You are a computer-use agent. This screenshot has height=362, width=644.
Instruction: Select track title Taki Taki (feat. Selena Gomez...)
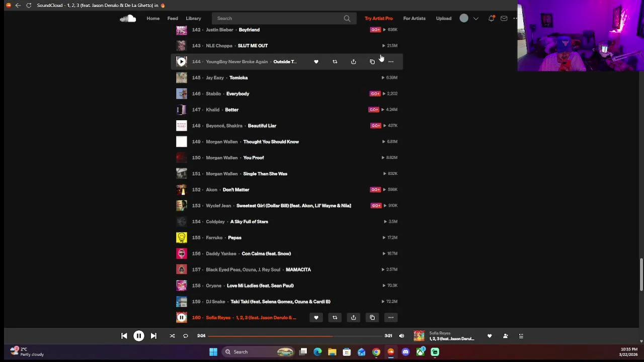coord(280,302)
